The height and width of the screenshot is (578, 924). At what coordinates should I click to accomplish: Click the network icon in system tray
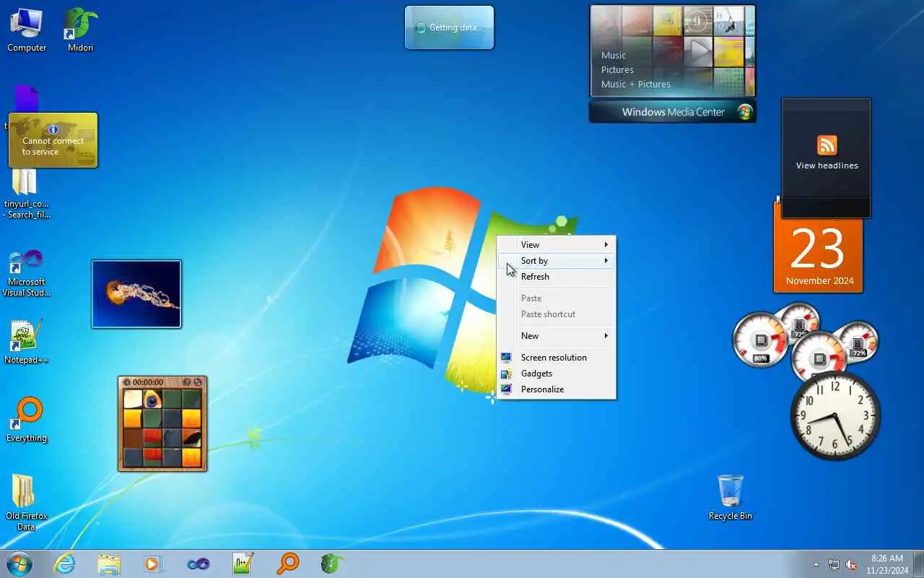coord(834,564)
